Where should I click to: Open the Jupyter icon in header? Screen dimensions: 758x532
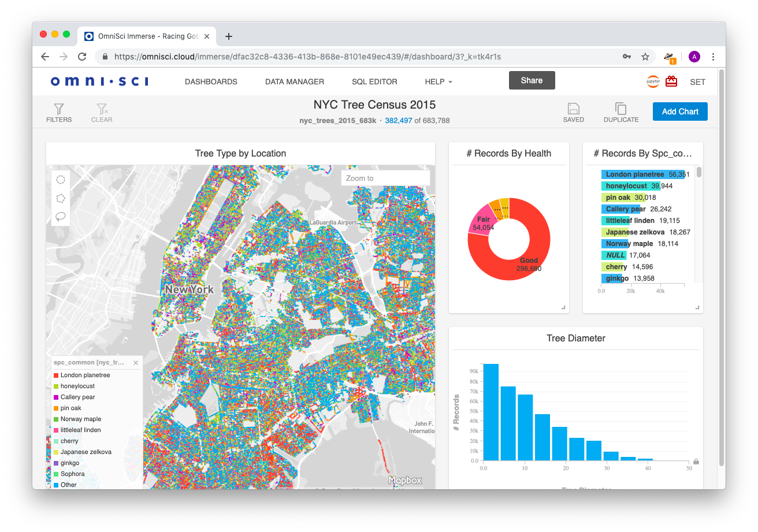[x=653, y=81]
